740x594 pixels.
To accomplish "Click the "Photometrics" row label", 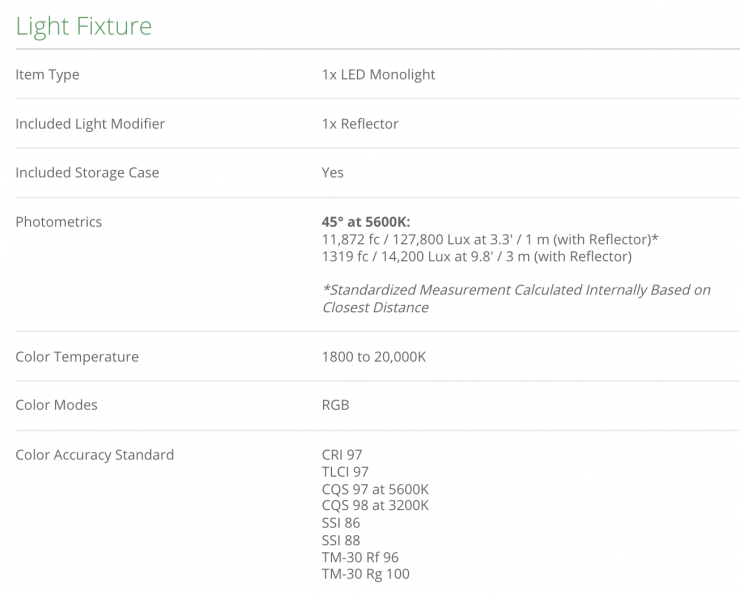I will 58,222.
